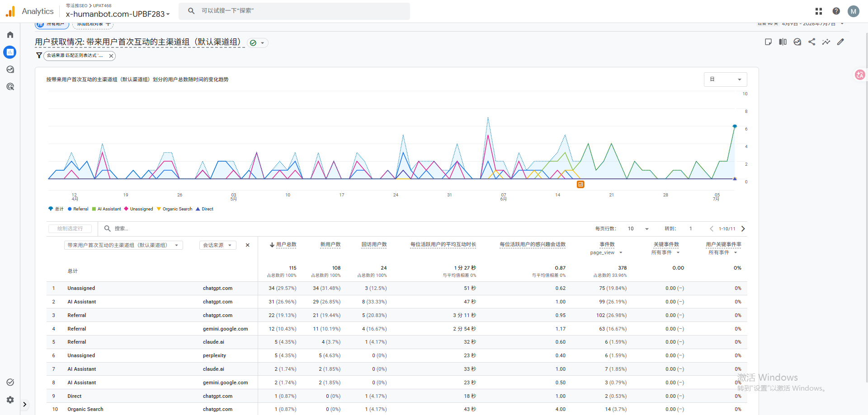Open the x-humanbot.com property selector
The image size is (868, 415).
click(118, 14)
